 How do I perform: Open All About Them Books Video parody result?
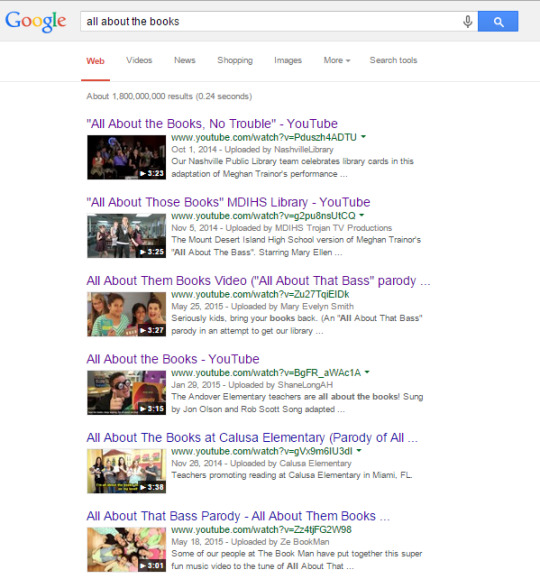coord(258,281)
